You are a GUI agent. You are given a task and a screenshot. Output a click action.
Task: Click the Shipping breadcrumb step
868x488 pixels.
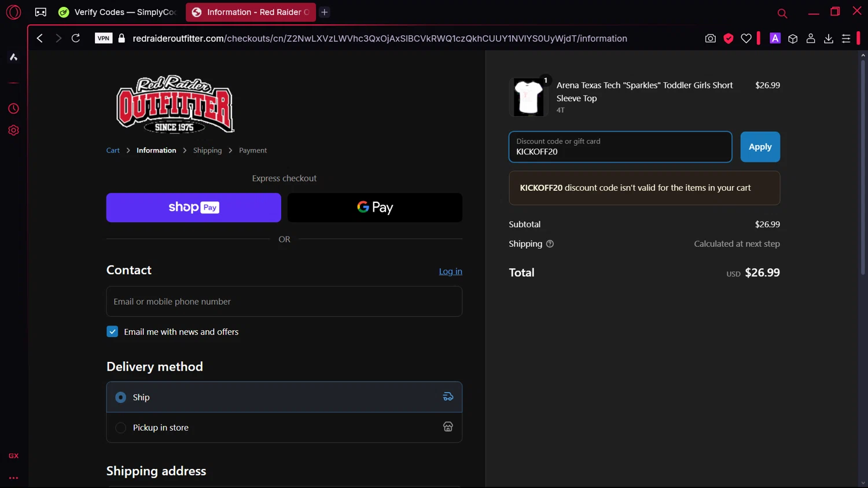click(207, 150)
